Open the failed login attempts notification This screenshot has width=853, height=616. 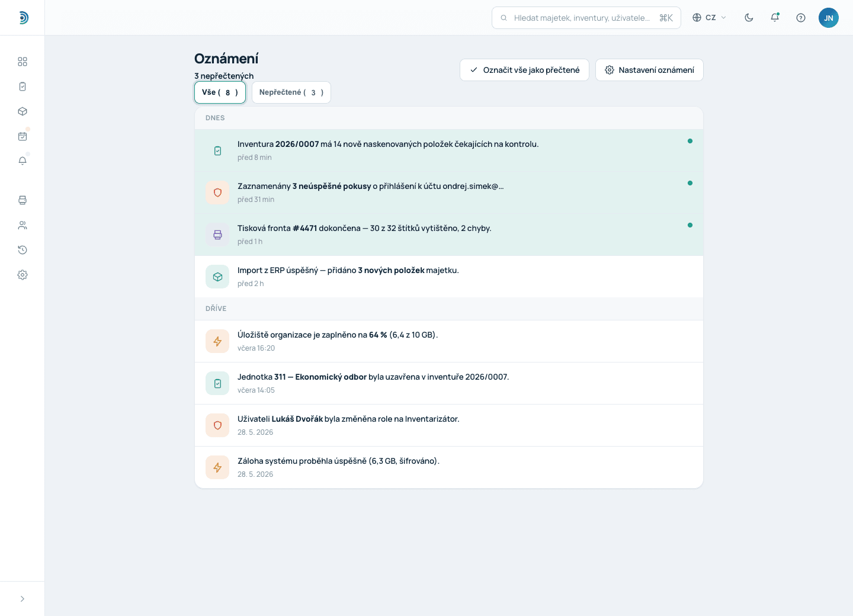(449, 193)
